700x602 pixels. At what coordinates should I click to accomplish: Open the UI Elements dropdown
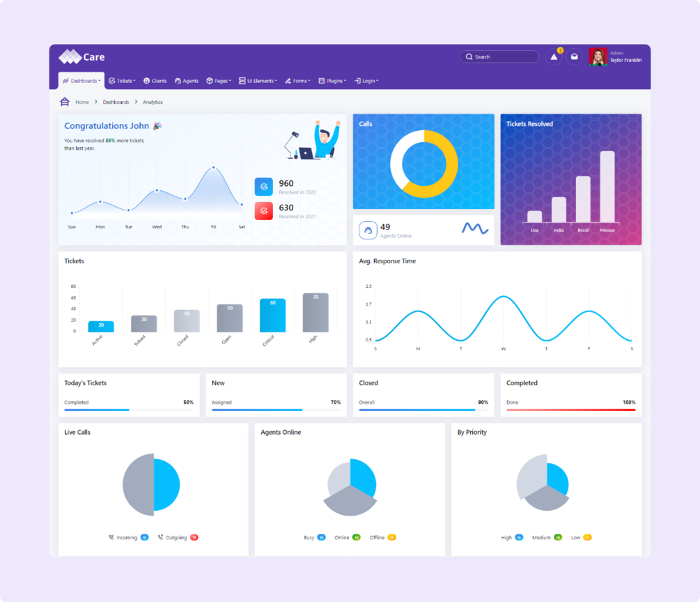[x=258, y=81]
